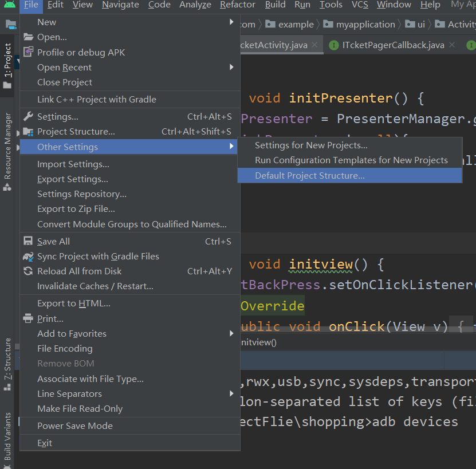Viewport: 476px width, 469px height.
Task: Expand the Line Separators submenu arrow
Action: click(231, 393)
